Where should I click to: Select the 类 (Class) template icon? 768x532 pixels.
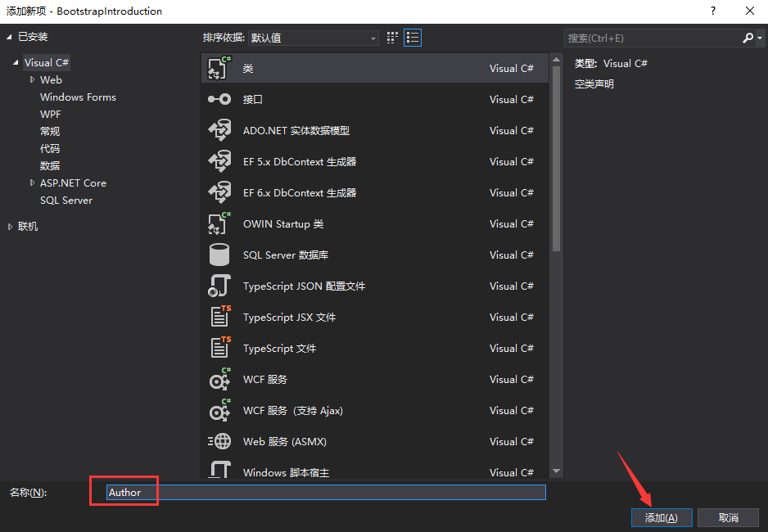219,68
